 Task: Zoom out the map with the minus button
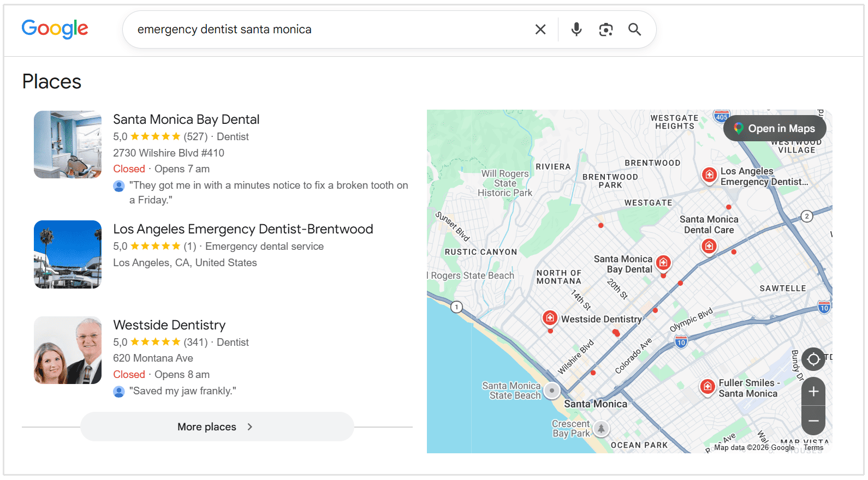(x=813, y=421)
